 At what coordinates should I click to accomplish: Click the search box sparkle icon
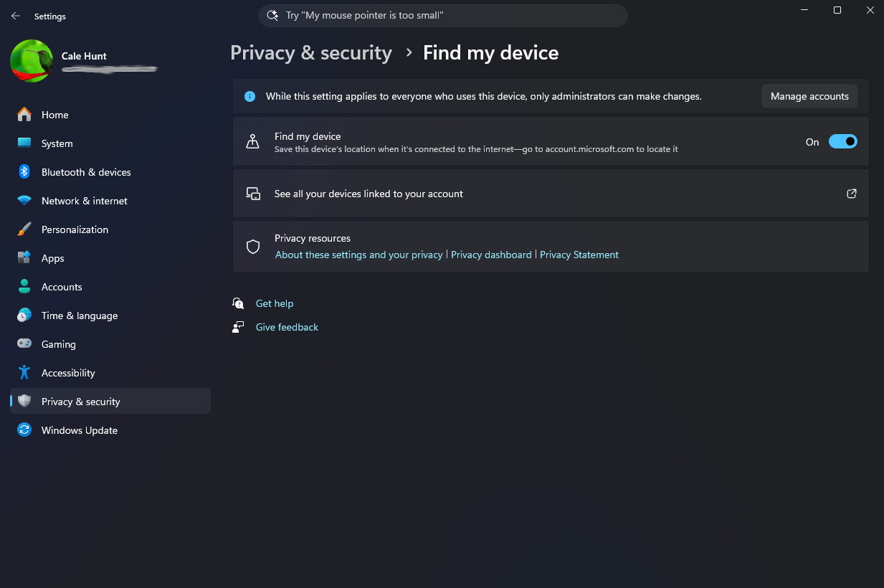(x=272, y=15)
